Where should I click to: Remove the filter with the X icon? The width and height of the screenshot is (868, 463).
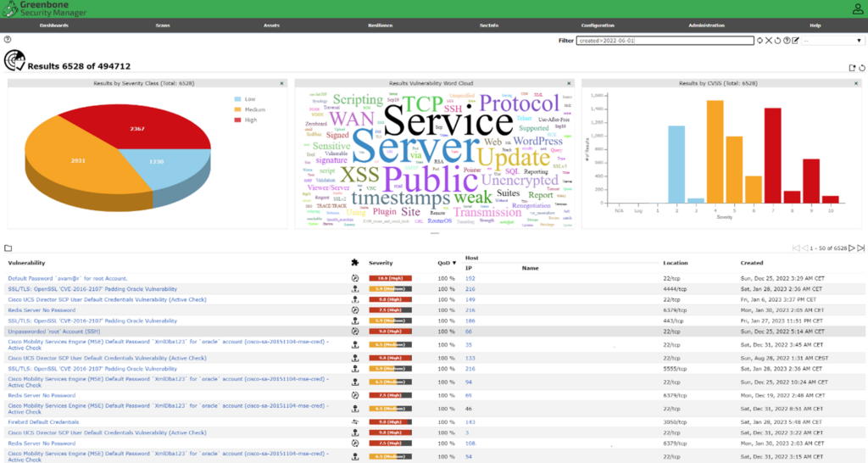768,41
